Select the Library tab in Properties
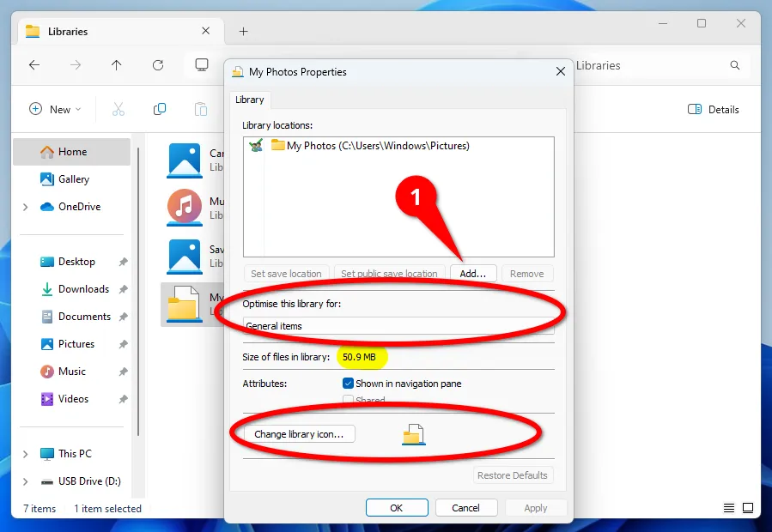772x532 pixels. tap(249, 100)
